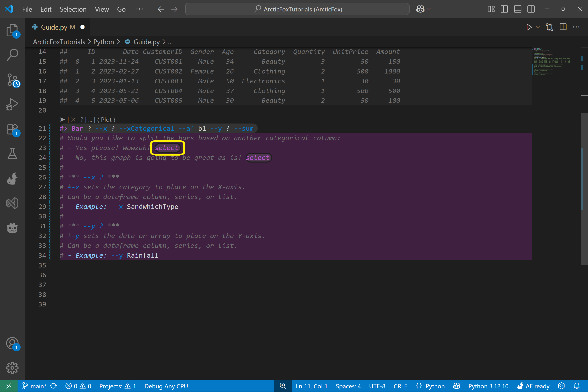Image resolution: width=588 pixels, height=392 pixels.
Task: Open the File menu
Action: point(27,9)
